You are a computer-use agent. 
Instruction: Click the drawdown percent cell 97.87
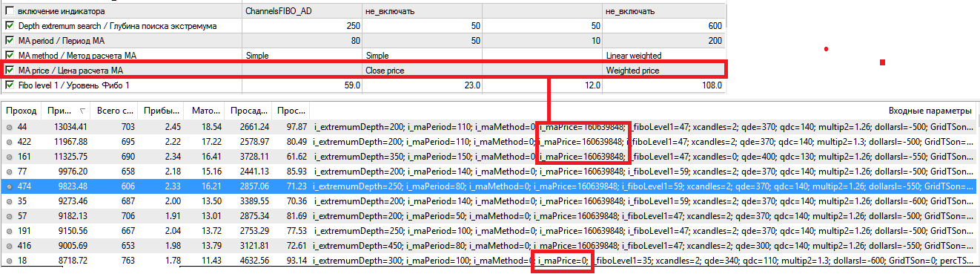click(297, 128)
